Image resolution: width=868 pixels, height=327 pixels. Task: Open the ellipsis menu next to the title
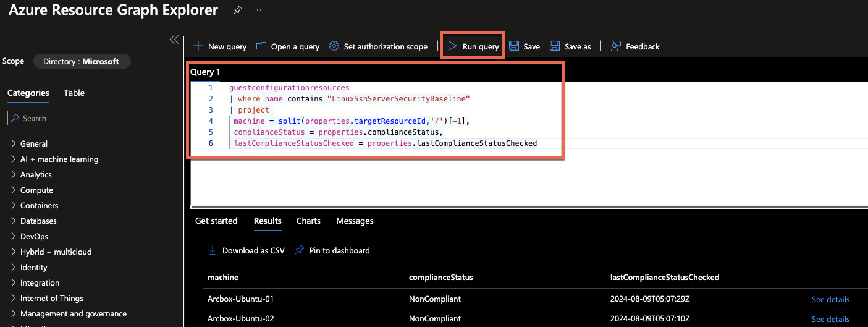(258, 11)
